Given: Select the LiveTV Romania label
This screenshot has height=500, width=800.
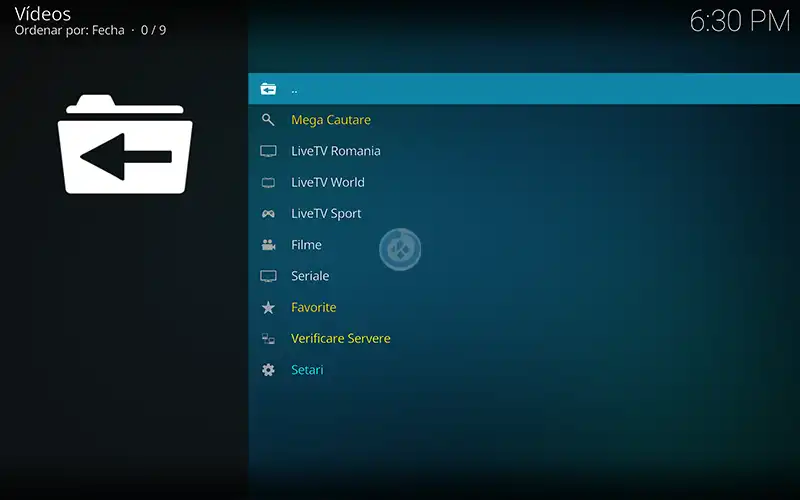Looking at the screenshot, I should [x=335, y=151].
